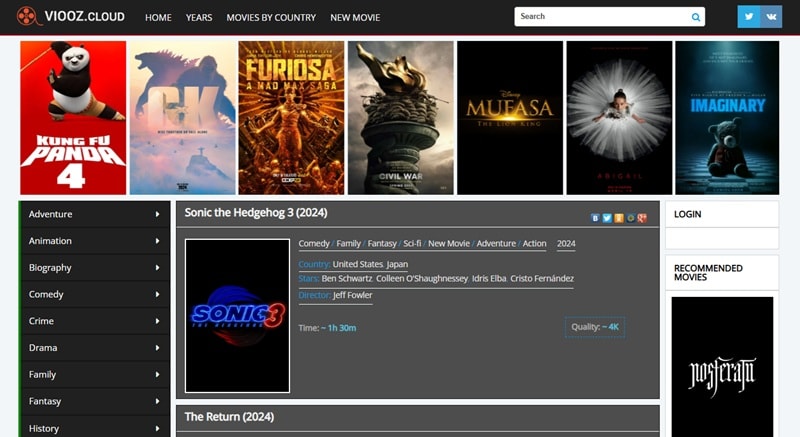
Task: Open the Nosferatu recommended poster
Action: point(722,367)
